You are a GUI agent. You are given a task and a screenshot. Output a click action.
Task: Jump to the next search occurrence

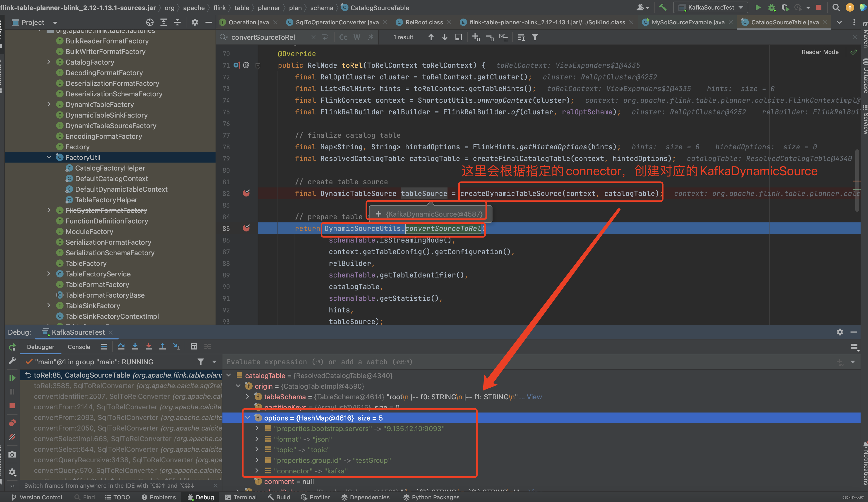point(445,37)
